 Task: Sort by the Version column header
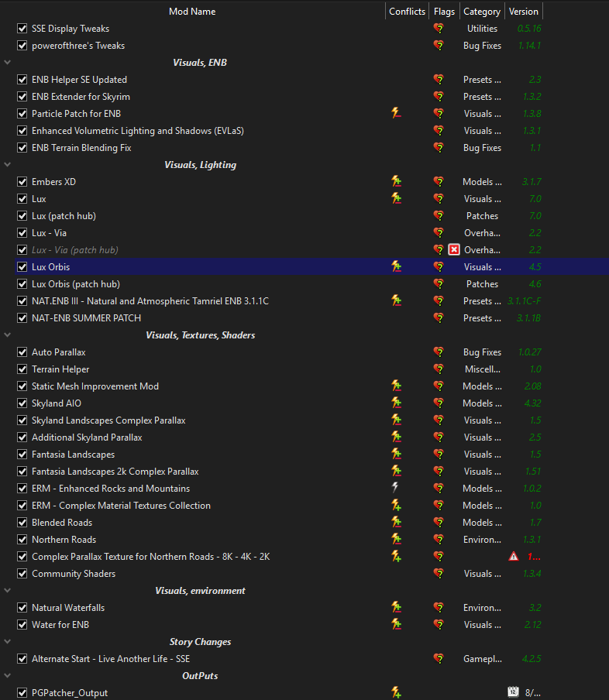[x=524, y=12]
